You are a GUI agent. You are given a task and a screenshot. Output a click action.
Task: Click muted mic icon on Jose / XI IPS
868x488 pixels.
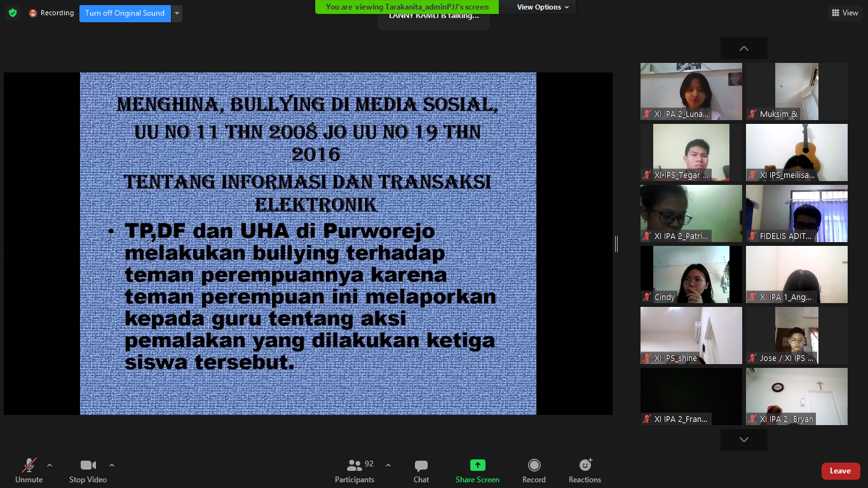click(753, 358)
